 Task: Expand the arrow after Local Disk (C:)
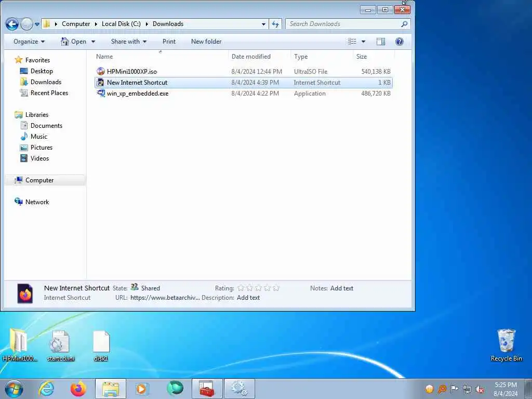pos(147,24)
